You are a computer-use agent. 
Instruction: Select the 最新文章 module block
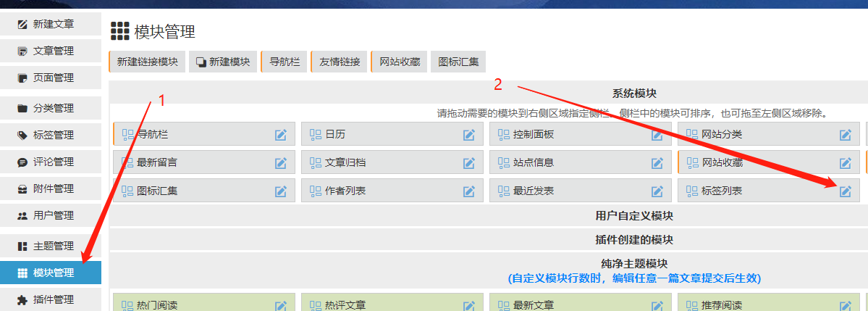click(581, 303)
